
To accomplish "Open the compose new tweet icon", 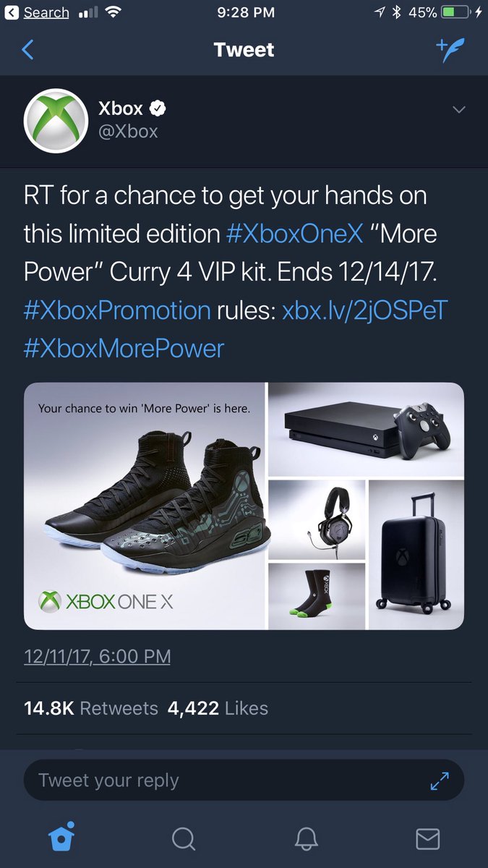I will 452,49.
